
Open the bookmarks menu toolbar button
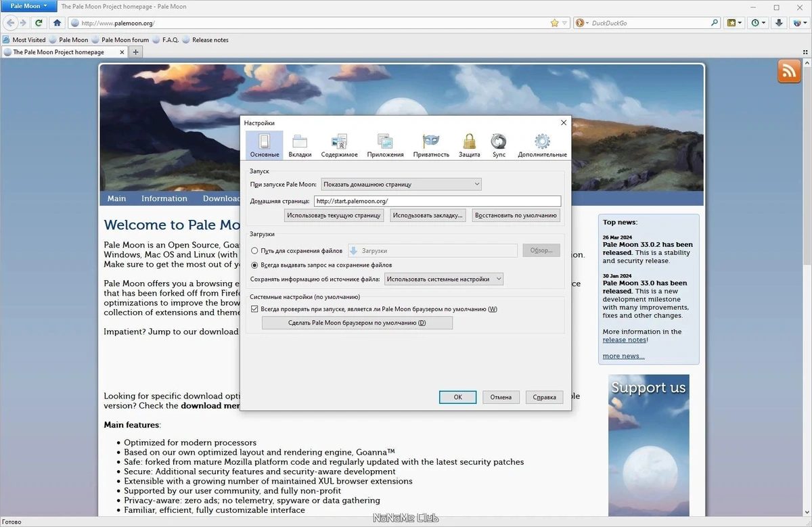point(734,23)
